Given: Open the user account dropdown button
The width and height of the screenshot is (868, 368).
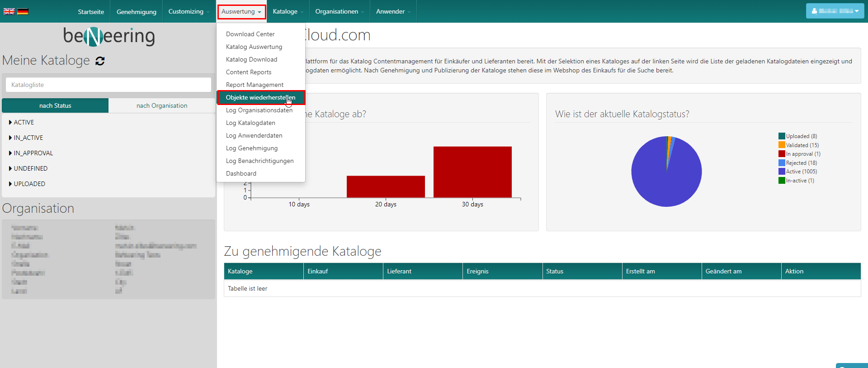Looking at the screenshot, I should [835, 11].
